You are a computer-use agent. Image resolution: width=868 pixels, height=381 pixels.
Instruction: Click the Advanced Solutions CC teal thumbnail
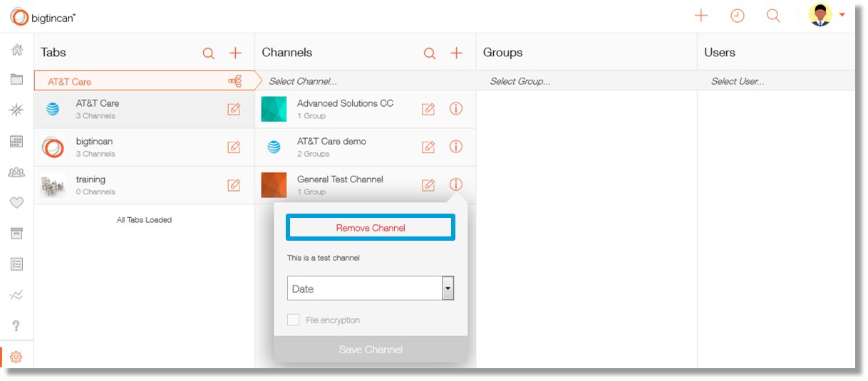pos(274,109)
